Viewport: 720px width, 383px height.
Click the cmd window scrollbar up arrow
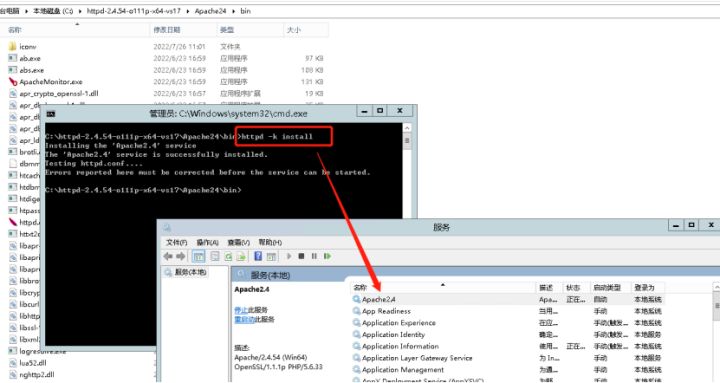[x=407, y=128]
